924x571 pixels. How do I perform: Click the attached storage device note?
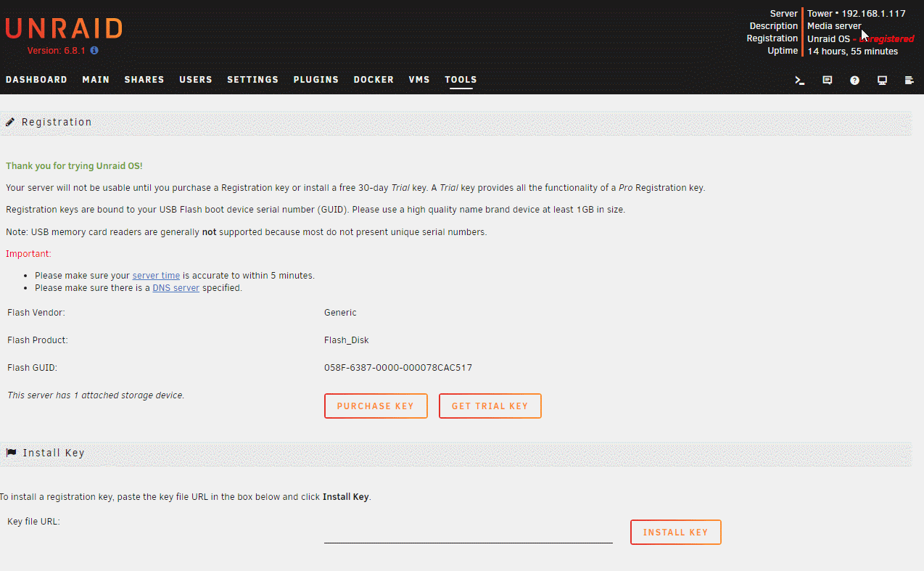tap(96, 395)
